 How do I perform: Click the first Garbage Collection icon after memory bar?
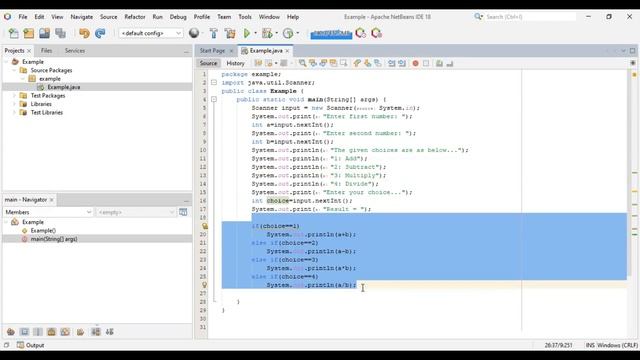[x=360, y=33]
